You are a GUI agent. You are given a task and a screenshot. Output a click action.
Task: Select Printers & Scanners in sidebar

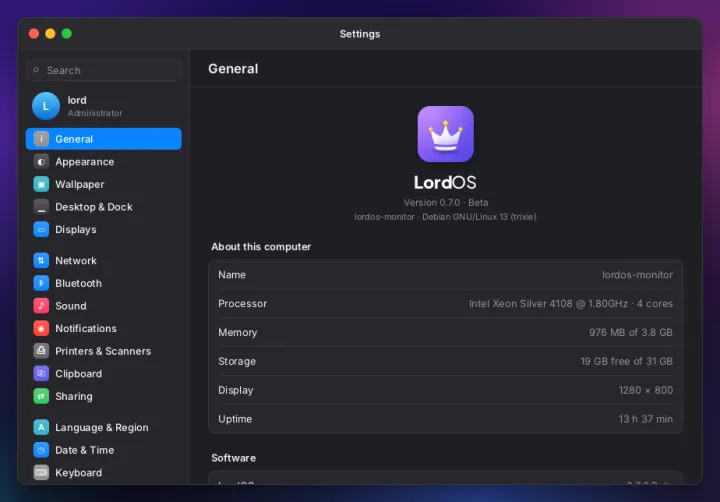click(104, 351)
